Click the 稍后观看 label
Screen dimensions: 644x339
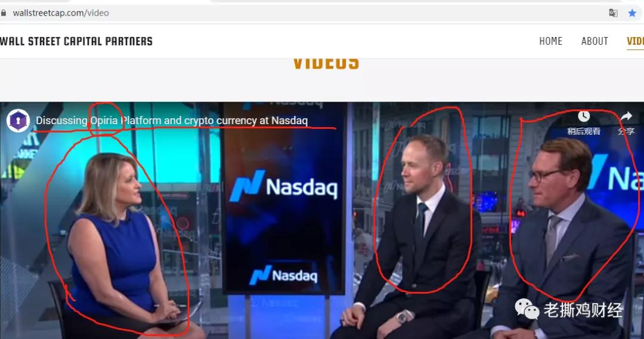tap(584, 131)
